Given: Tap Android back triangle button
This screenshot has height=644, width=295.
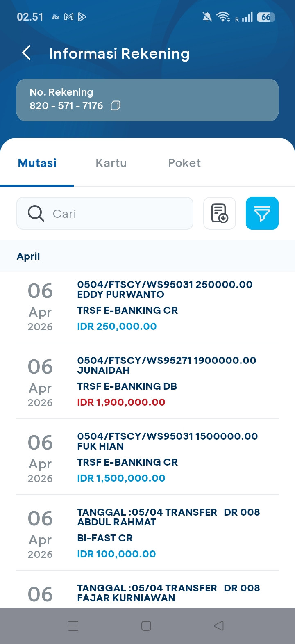Looking at the screenshot, I should pyautogui.click(x=219, y=626).
